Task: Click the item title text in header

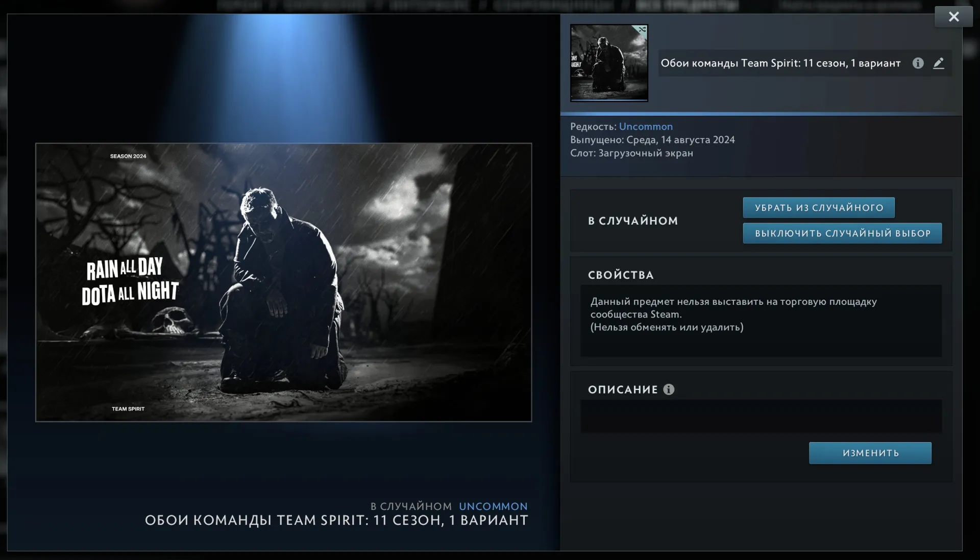Action: [780, 63]
